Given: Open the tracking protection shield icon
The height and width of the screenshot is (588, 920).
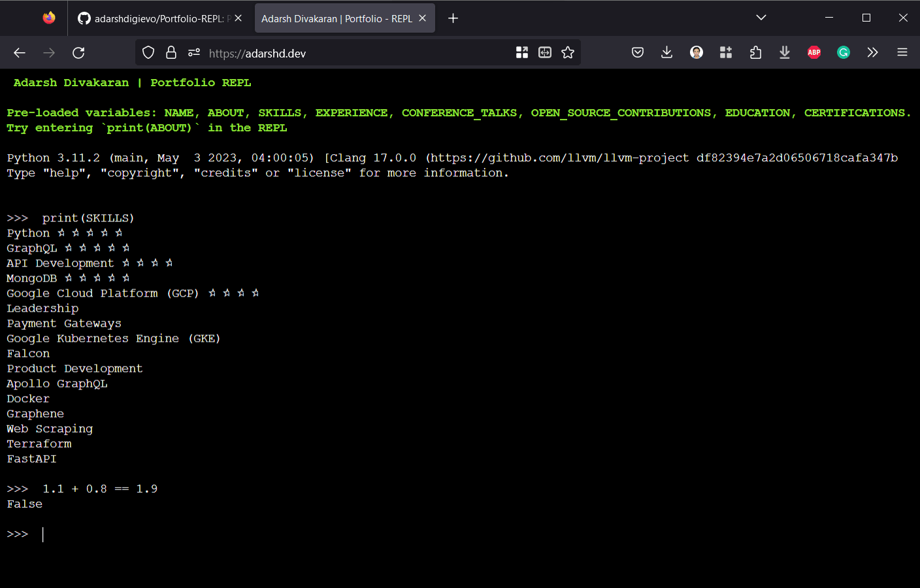Looking at the screenshot, I should 148,53.
